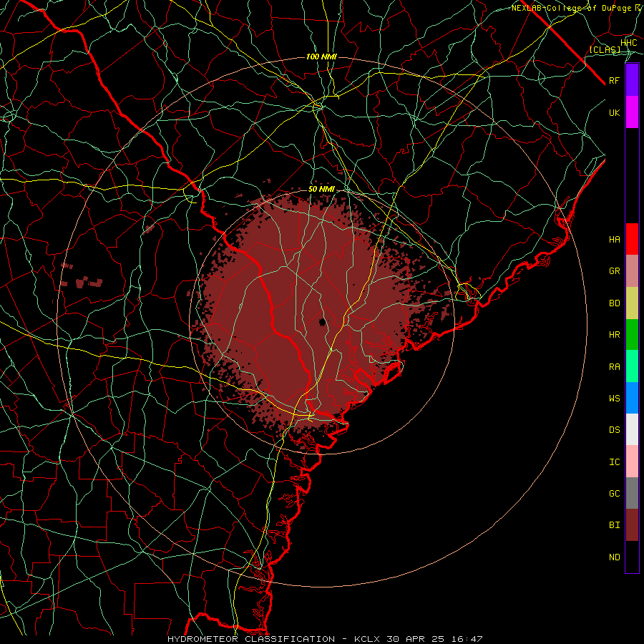
Task: Click the WS legend label
Action: tap(615, 399)
